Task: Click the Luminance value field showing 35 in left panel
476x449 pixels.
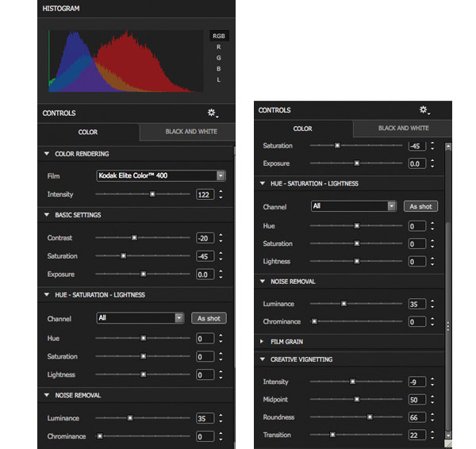Action: [x=205, y=419]
